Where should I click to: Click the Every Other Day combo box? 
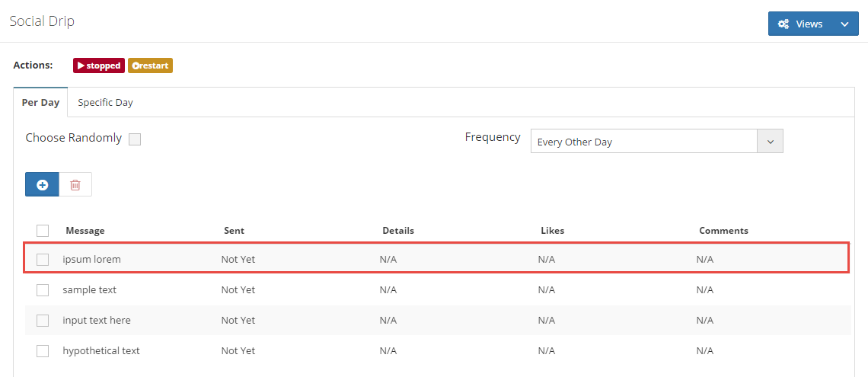pyautogui.click(x=643, y=142)
